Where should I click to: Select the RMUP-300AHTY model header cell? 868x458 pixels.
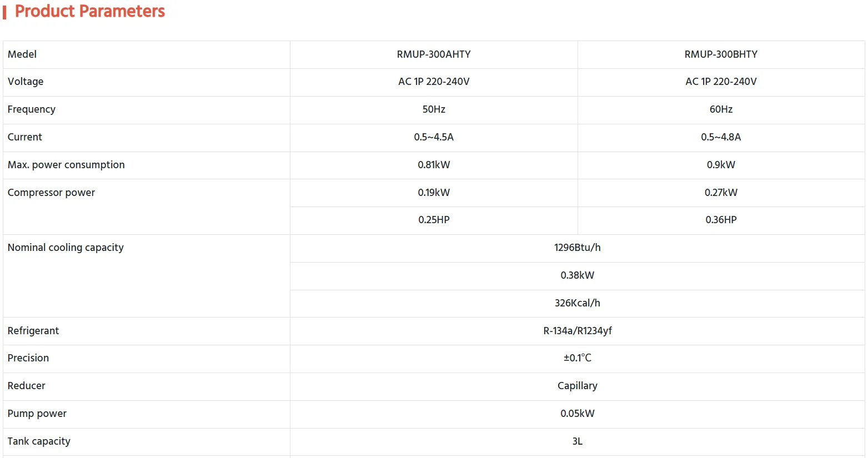pyautogui.click(x=434, y=54)
